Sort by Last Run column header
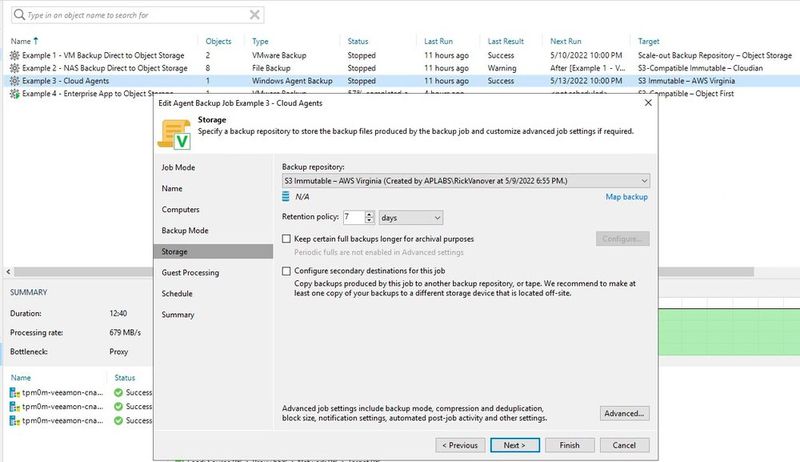 click(x=438, y=41)
